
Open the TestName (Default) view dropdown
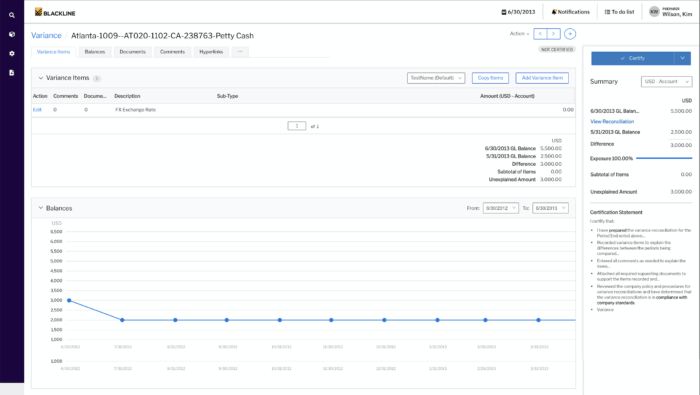(x=436, y=78)
